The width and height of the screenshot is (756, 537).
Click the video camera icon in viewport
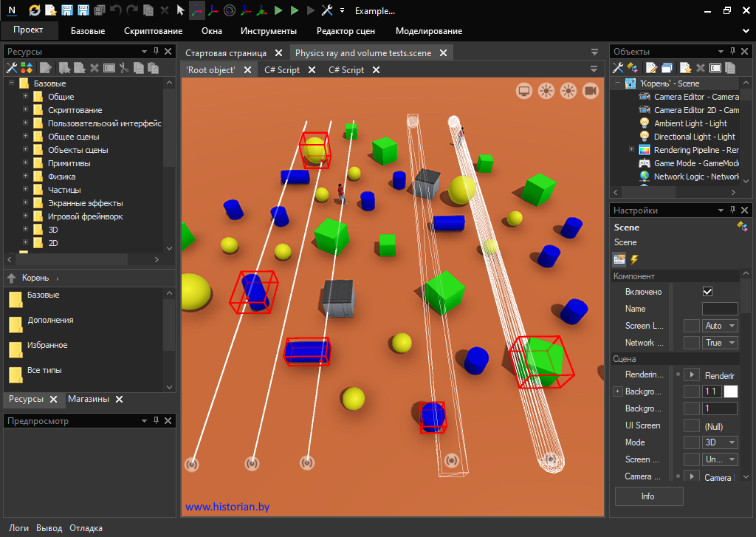(590, 91)
